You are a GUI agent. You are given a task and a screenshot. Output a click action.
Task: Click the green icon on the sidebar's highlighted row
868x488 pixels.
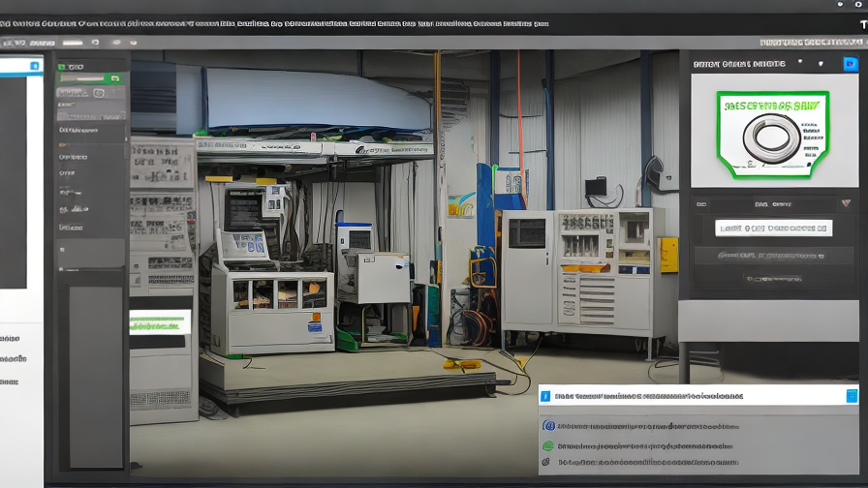click(x=114, y=78)
